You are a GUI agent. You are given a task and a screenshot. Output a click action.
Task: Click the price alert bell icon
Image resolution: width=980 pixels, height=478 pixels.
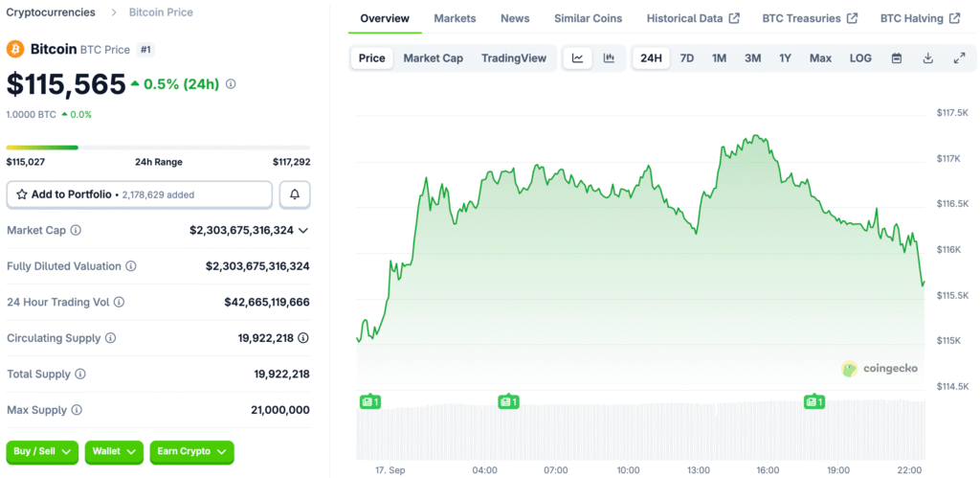[295, 194]
